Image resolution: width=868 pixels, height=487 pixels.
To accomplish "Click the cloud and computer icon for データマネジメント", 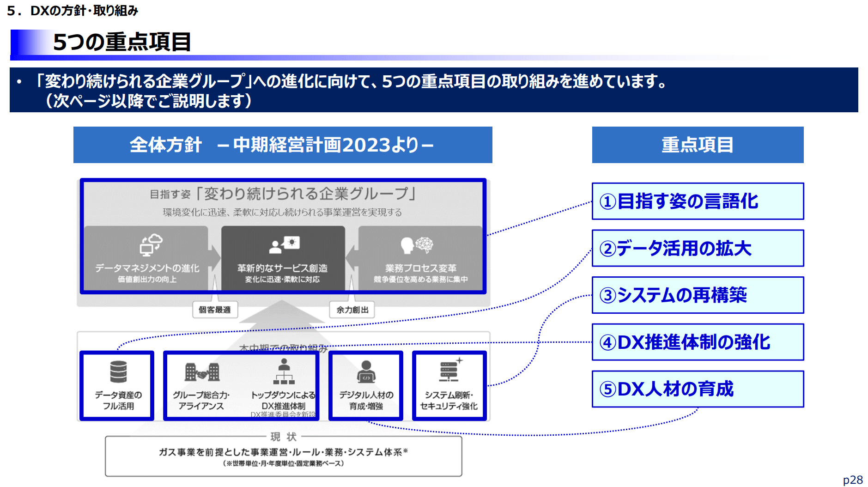I will (x=151, y=245).
